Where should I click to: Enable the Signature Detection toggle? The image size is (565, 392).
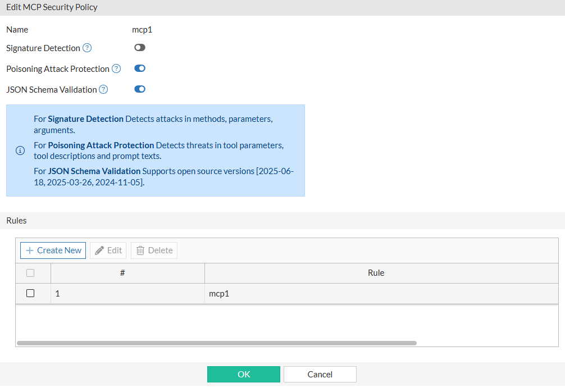(140, 48)
